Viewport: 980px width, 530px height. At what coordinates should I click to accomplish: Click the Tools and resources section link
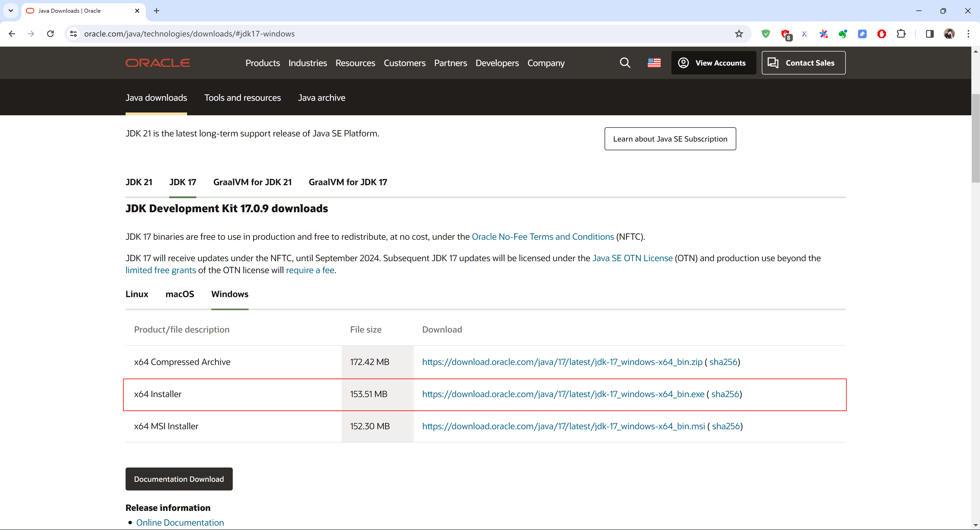[242, 97]
